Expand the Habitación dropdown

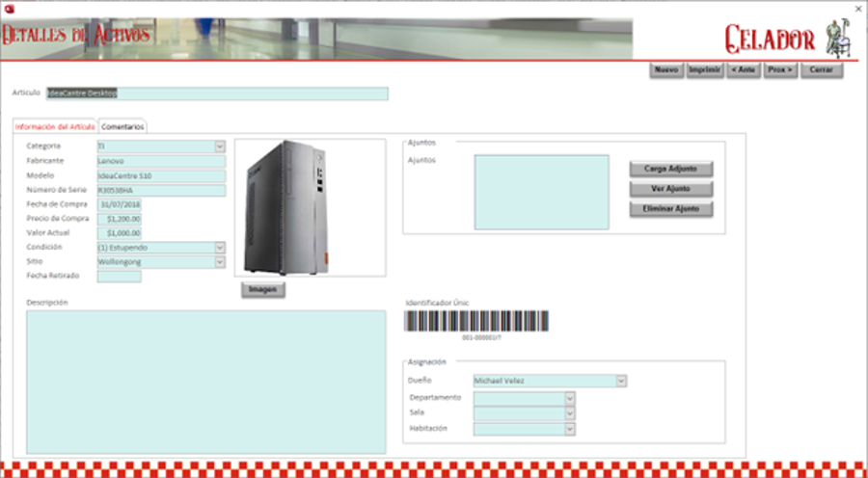pos(570,429)
